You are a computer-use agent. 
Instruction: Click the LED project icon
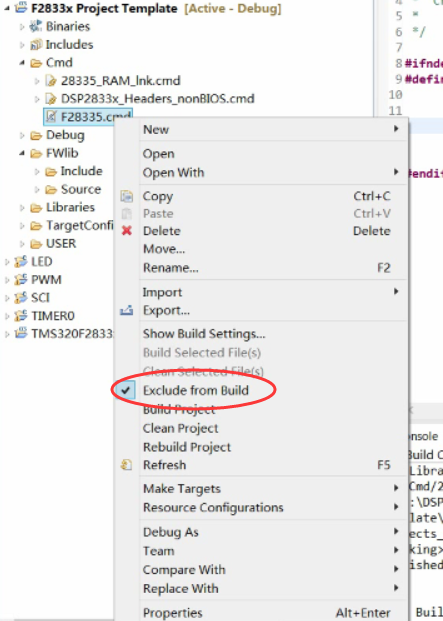21,262
